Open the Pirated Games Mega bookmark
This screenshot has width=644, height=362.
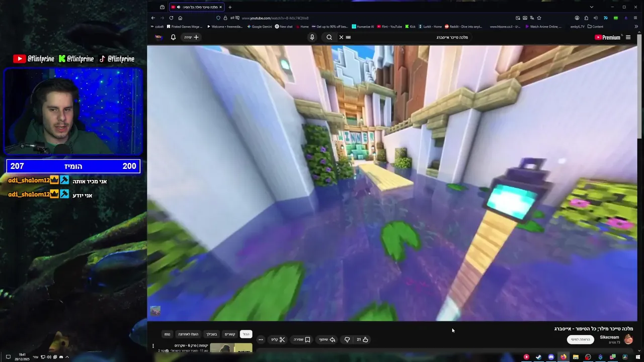pyautogui.click(x=185, y=27)
